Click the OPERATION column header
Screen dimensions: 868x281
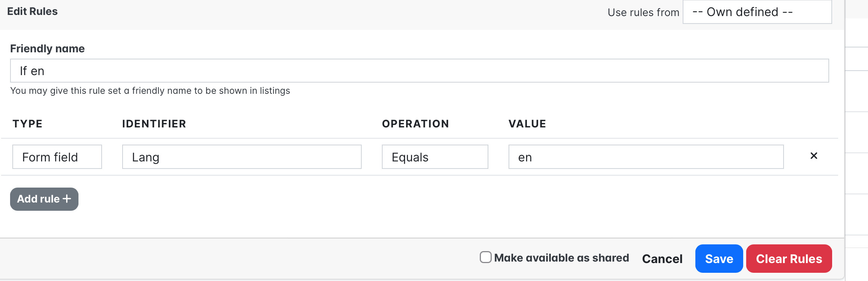[x=415, y=124]
